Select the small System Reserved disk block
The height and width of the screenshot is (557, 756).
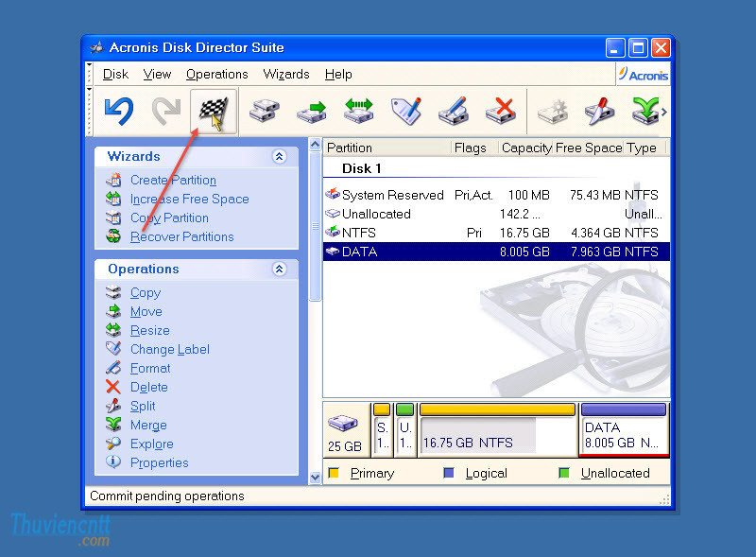pos(382,430)
